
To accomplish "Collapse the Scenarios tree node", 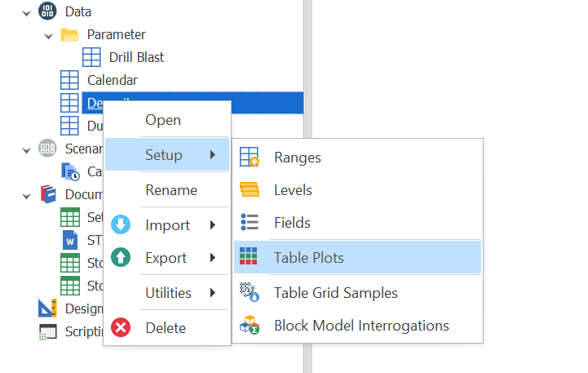I will tap(27, 149).
